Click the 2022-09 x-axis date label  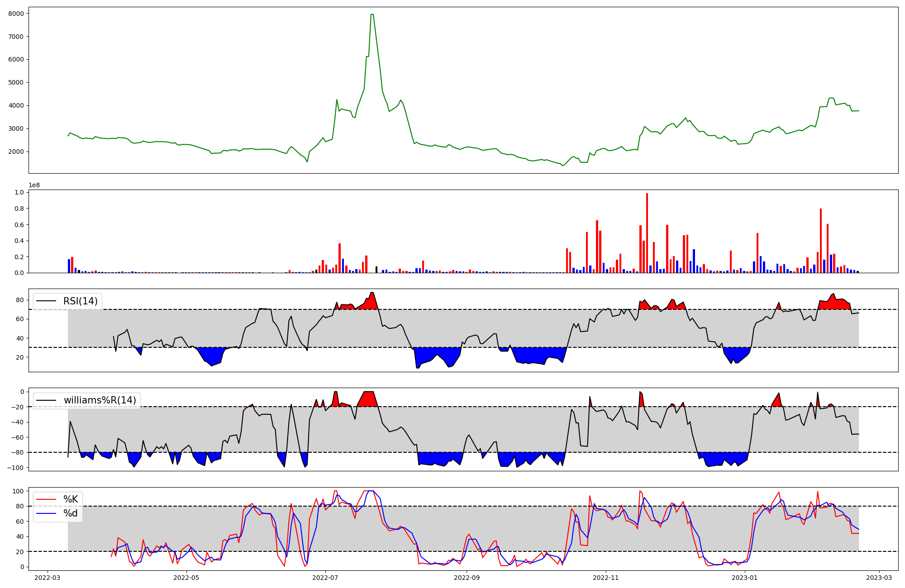[x=467, y=578]
